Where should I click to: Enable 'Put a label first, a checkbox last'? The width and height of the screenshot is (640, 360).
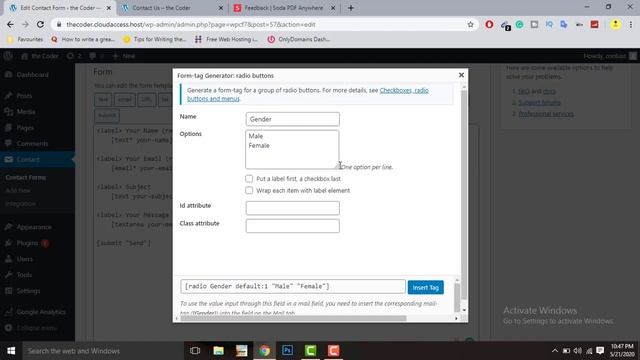(249, 179)
